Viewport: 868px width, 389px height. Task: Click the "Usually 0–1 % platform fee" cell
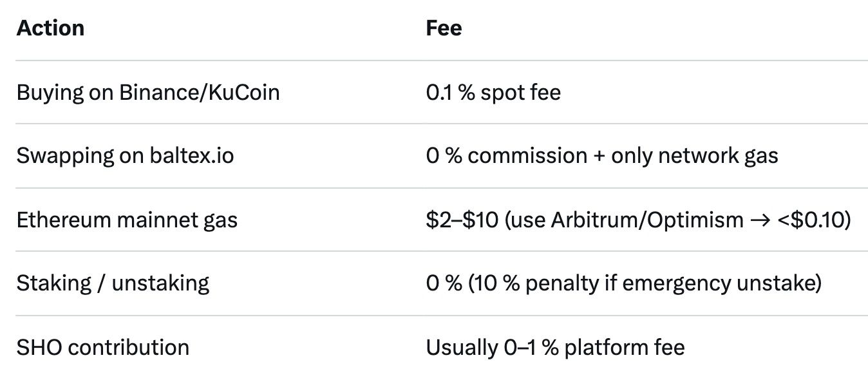555,347
